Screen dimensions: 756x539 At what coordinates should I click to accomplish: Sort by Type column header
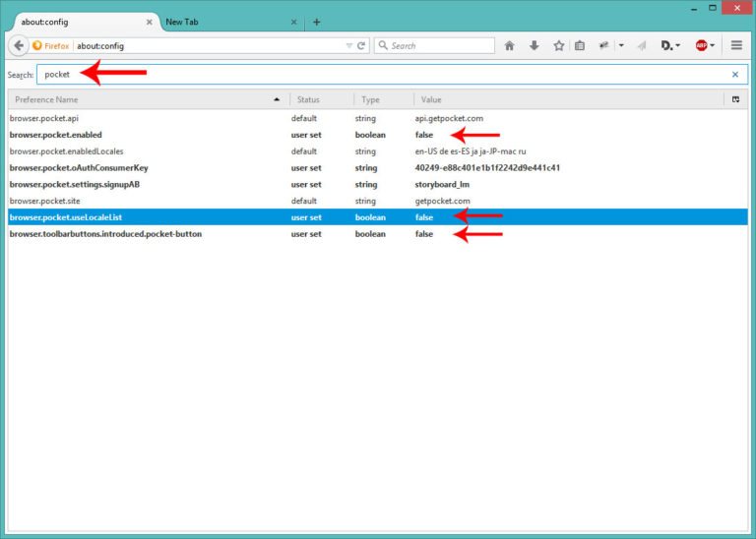[383, 99]
